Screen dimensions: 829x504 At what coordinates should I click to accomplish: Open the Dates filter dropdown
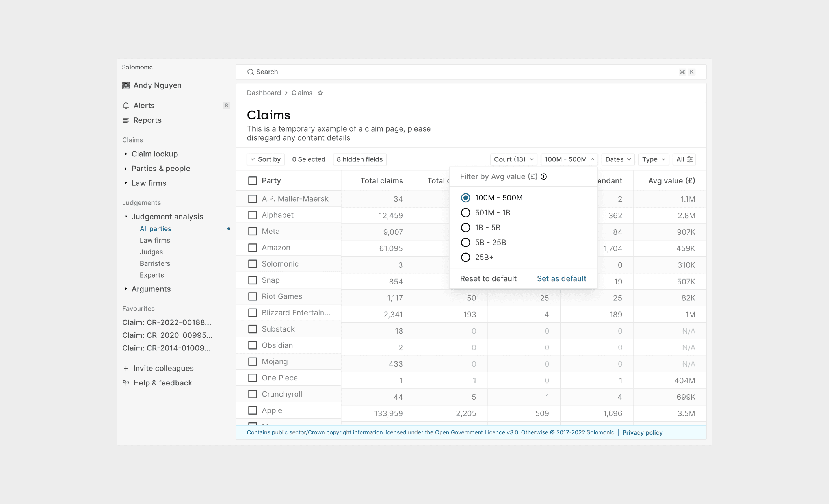point(618,159)
